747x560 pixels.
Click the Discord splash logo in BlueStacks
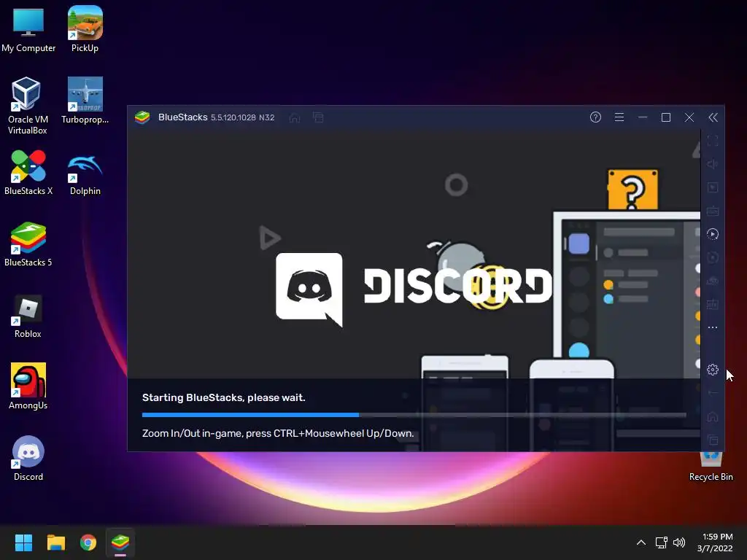[414, 289]
